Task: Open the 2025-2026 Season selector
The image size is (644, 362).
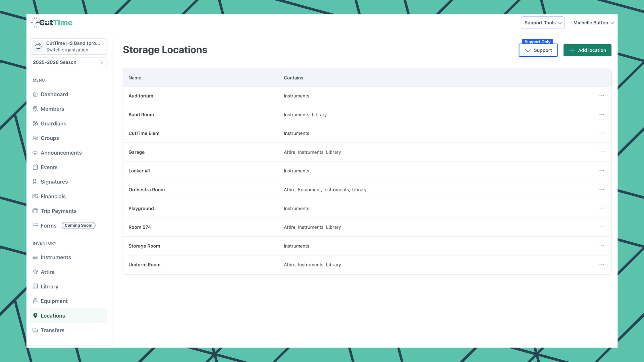Action: coord(68,62)
